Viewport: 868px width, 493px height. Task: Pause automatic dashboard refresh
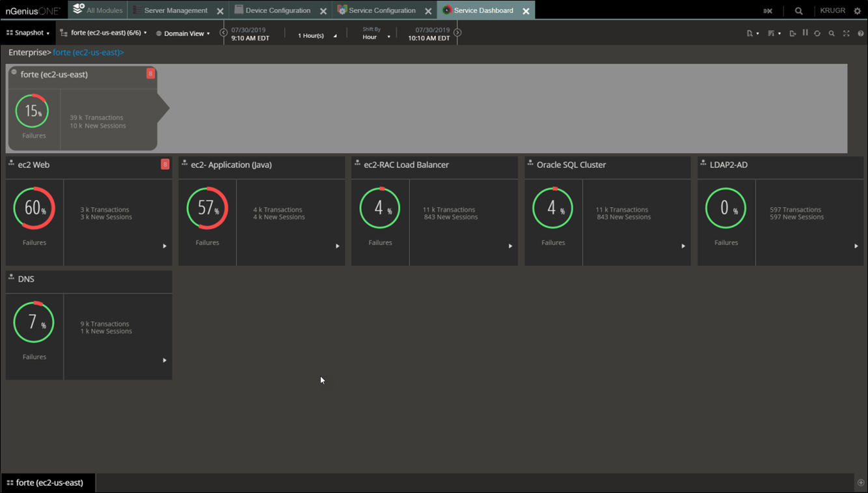coord(805,33)
